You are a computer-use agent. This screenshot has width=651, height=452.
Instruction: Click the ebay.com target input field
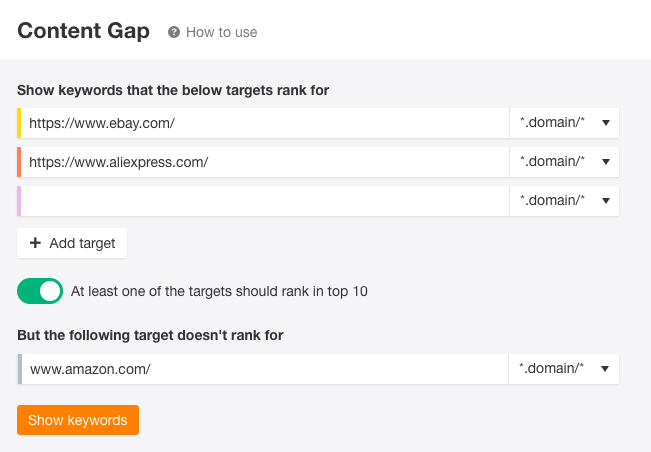coord(265,123)
